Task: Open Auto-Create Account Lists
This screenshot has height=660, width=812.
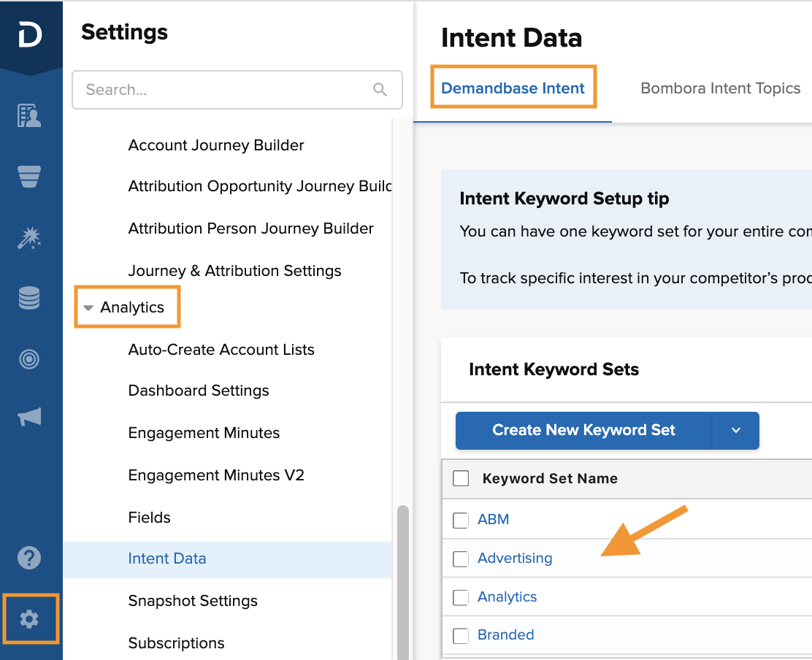Action: tap(221, 350)
